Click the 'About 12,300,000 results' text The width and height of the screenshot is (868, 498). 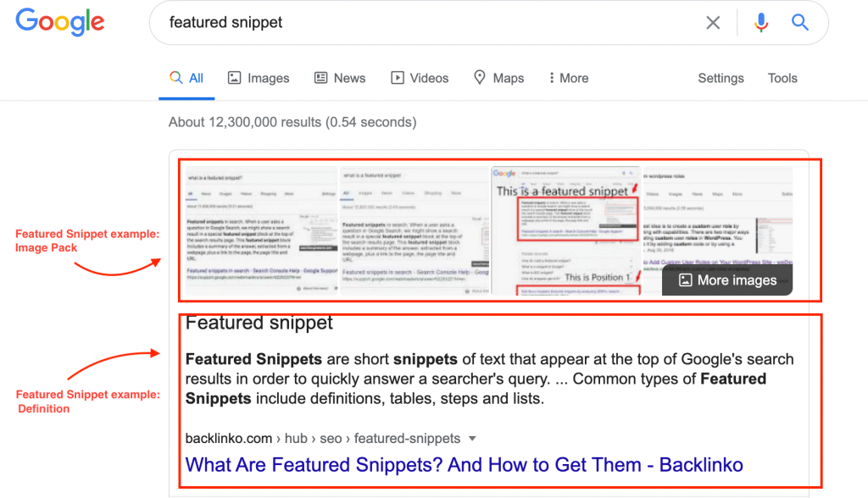pyautogui.click(x=292, y=122)
